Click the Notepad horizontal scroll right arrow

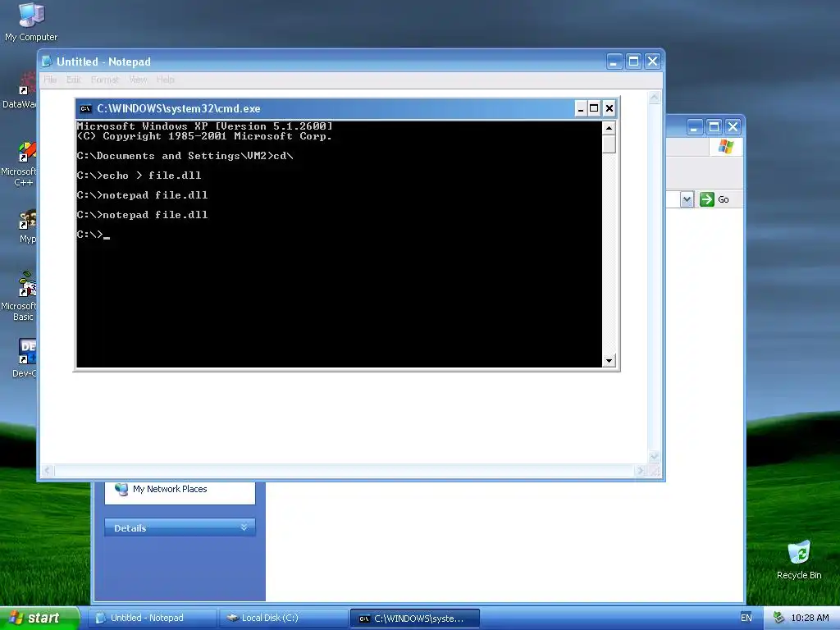(640, 470)
